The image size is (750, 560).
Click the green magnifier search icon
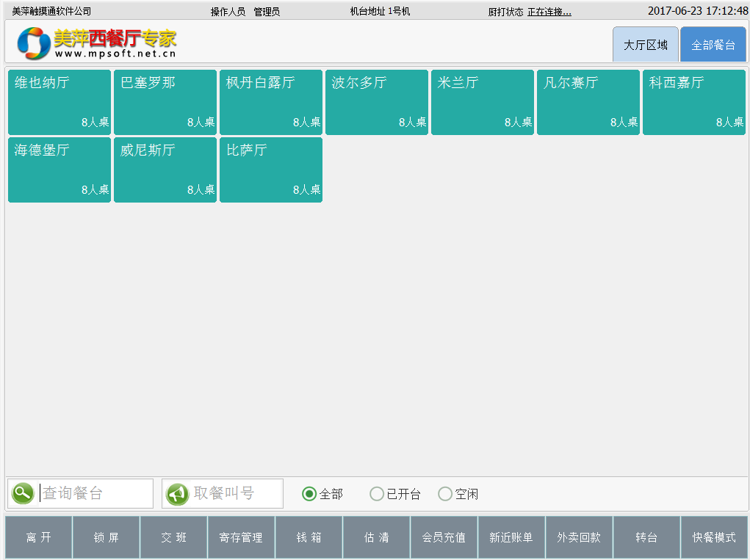[23, 493]
